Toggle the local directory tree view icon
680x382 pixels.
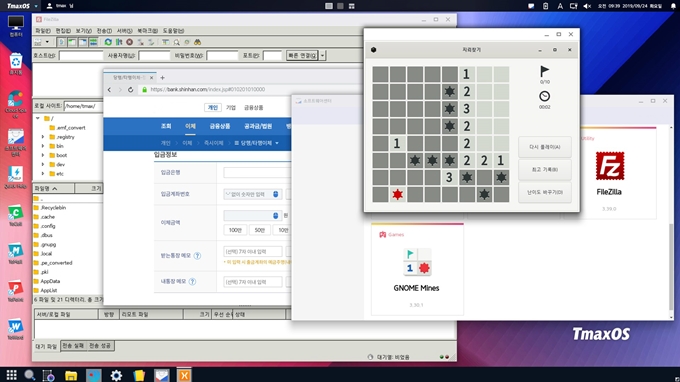pos(72,42)
